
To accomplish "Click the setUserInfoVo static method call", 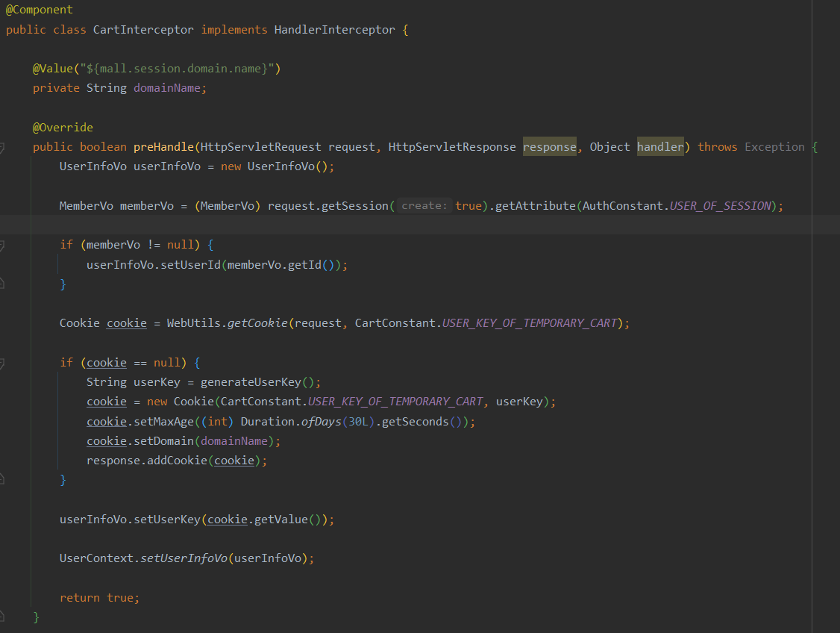I will coord(184,558).
